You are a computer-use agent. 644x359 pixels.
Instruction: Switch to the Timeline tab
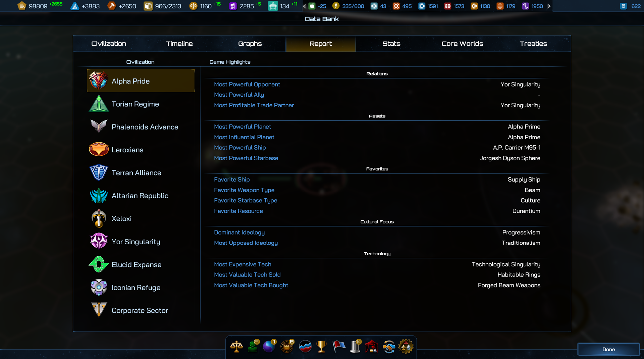[179, 44]
